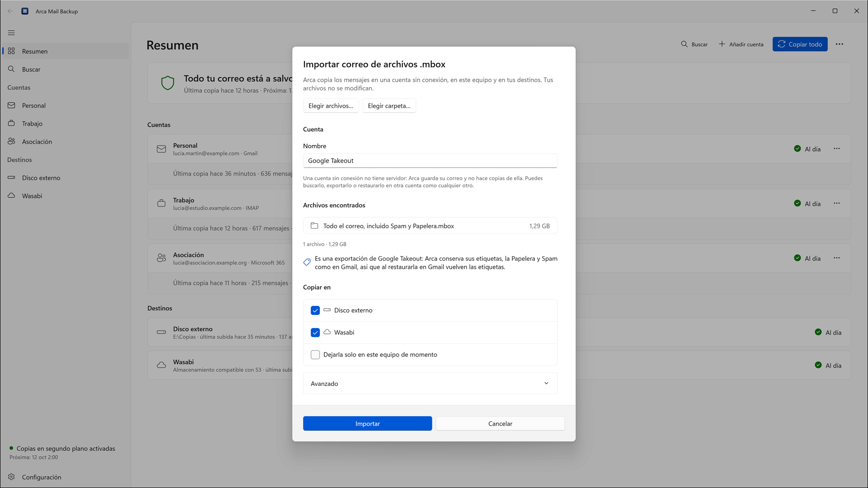Click the Trabajo account card title
868x488 pixels.
184,200
